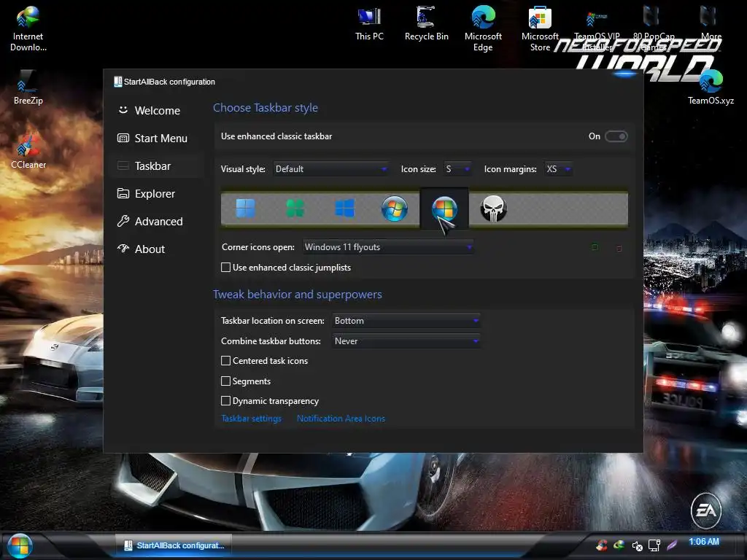
Task: Click the StartAllBack configuration title icon
Action: 117,82
